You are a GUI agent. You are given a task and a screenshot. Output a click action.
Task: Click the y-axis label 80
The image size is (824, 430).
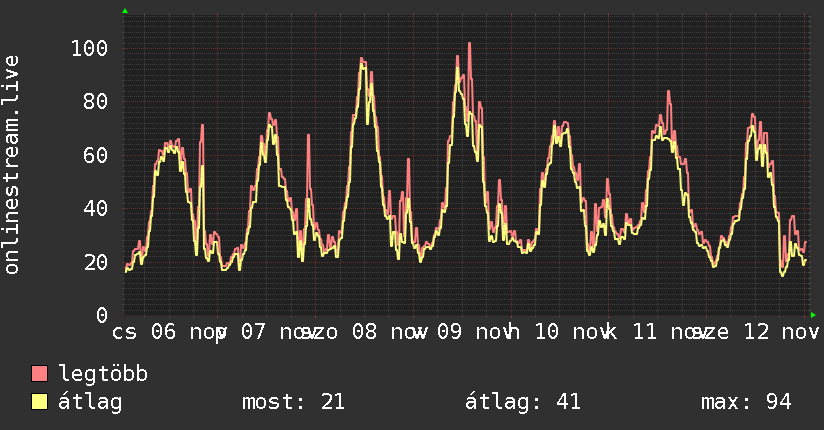[96, 101]
